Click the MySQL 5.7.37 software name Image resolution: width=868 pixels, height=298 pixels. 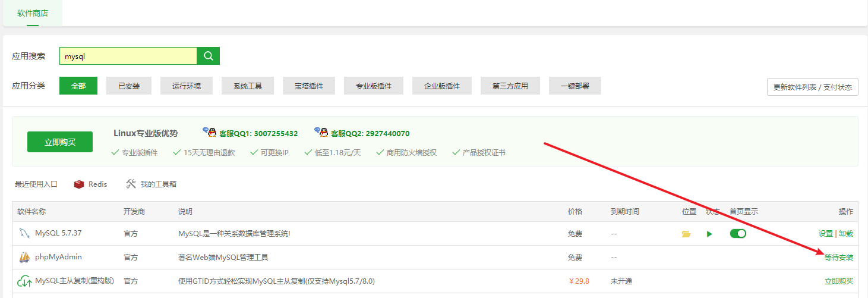coord(58,233)
